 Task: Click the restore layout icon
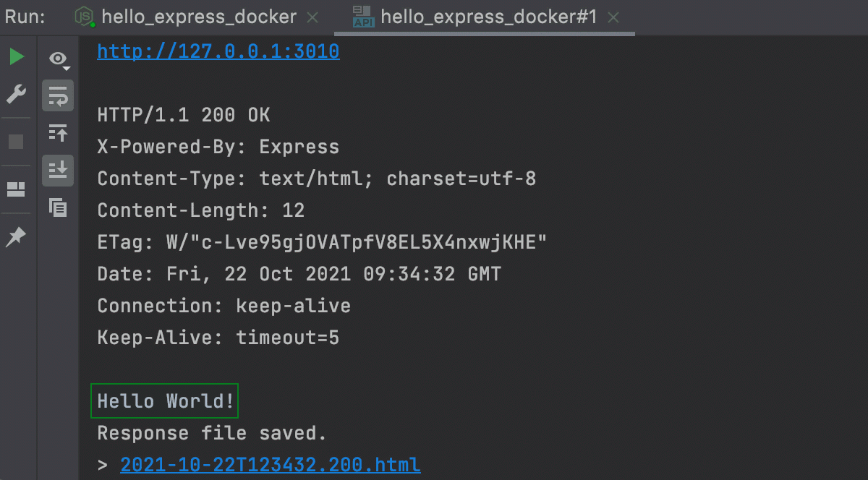click(x=16, y=190)
